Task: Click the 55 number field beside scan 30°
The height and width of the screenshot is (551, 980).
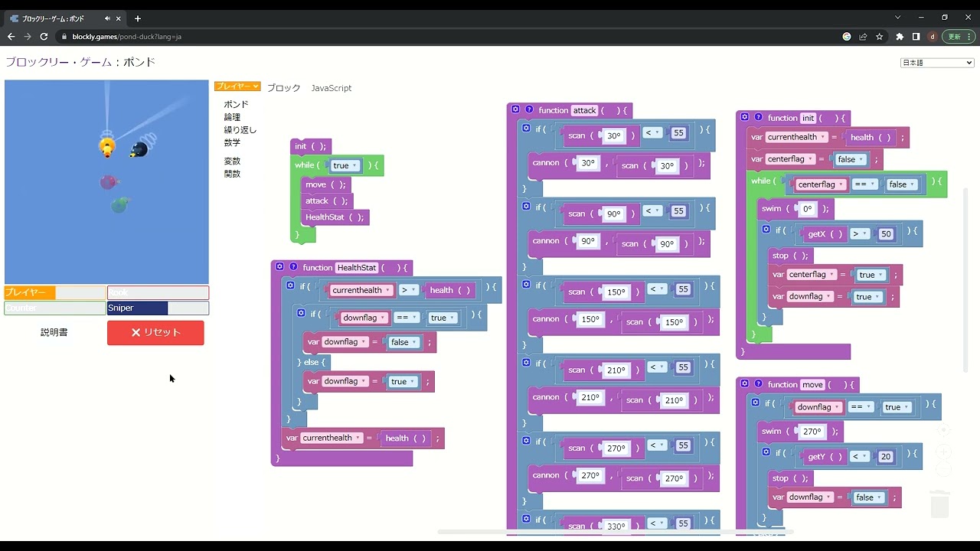Action: point(678,132)
